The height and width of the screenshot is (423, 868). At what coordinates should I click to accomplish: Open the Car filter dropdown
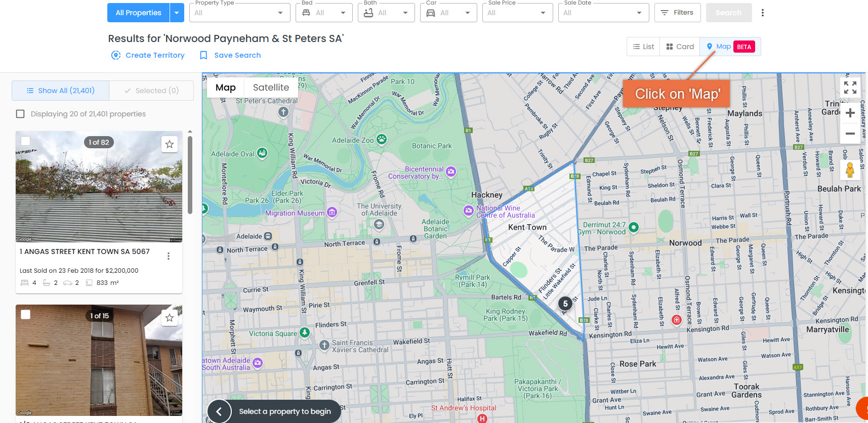coord(448,13)
